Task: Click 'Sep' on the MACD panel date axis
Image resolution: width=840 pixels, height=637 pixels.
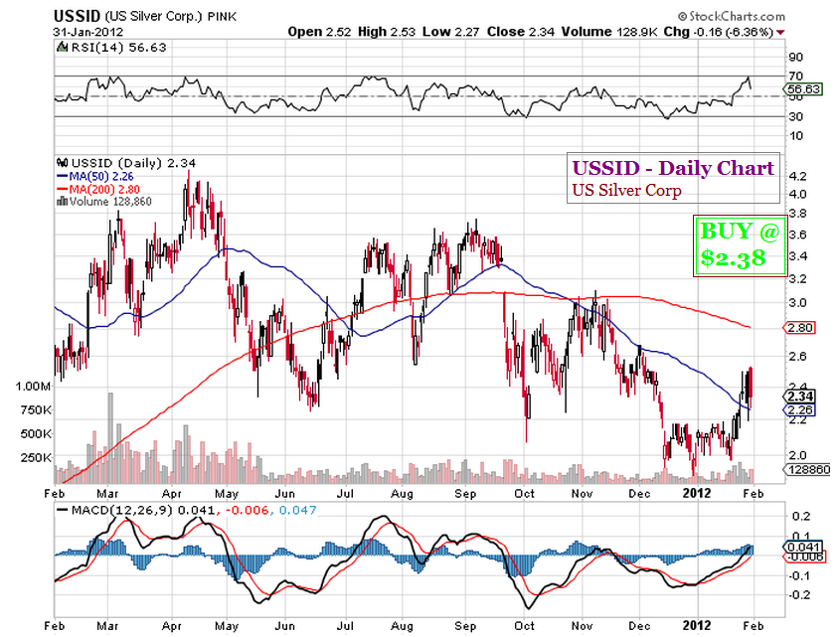Action: (465, 626)
